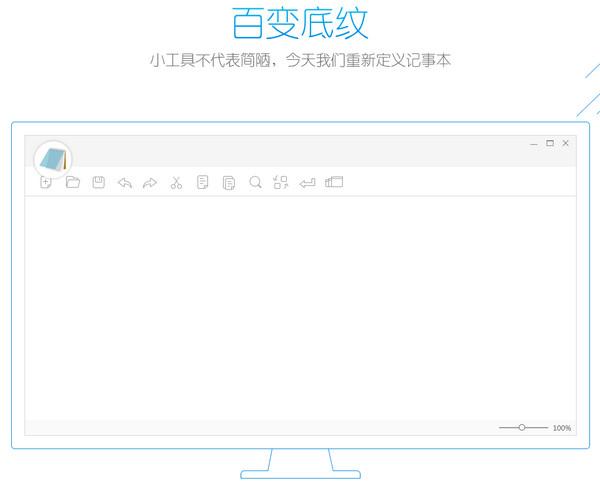The height and width of the screenshot is (484, 600).
Task: Close the notepad window
Action: point(566,143)
